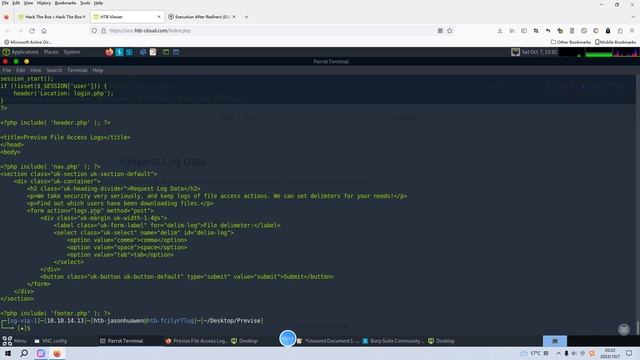Open the Firefox hamburger menu
This screenshot has width=640, height=360.
point(632,31)
